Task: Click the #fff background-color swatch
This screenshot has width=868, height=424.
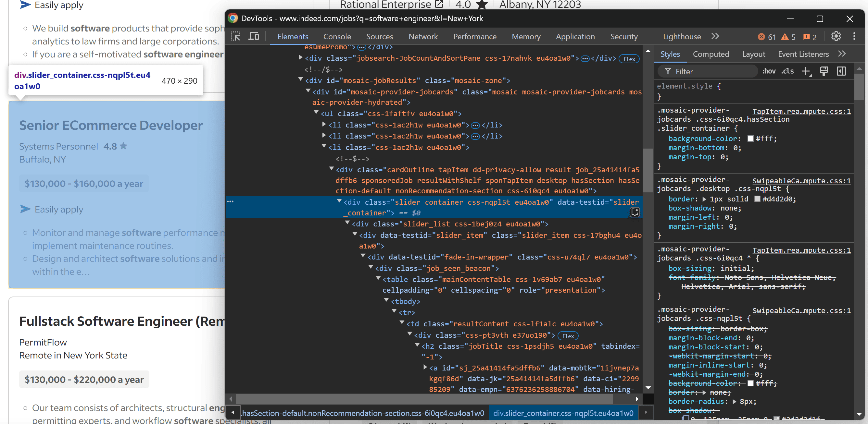Action: [x=750, y=139]
